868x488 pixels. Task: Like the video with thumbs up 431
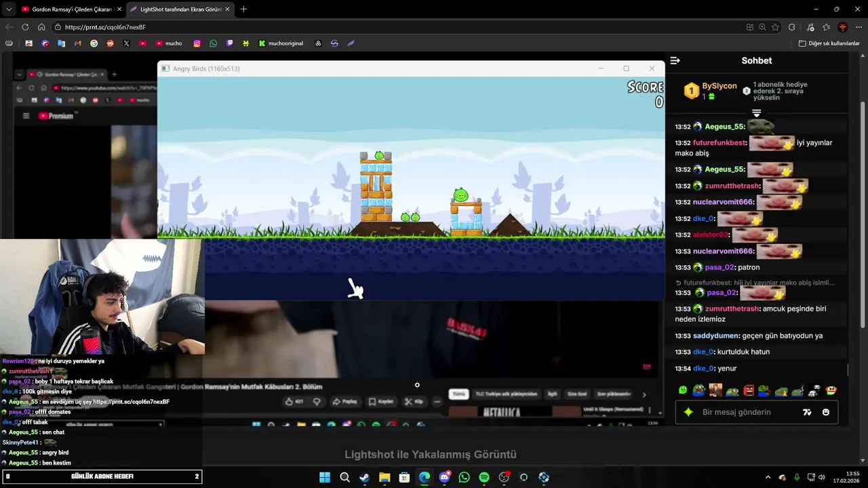click(x=294, y=401)
